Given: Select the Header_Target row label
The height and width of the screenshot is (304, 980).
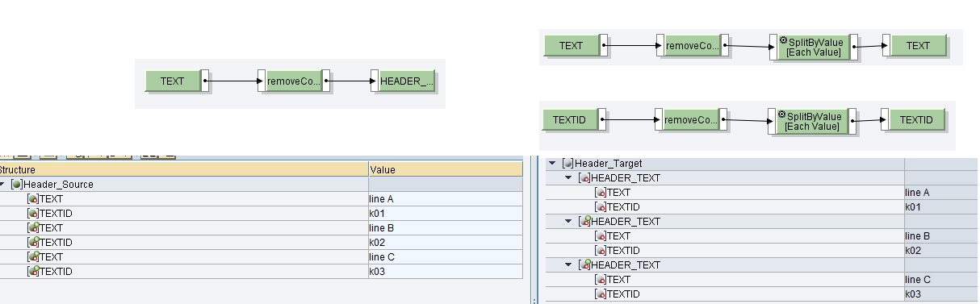Looking at the screenshot, I should click(x=609, y=164).
